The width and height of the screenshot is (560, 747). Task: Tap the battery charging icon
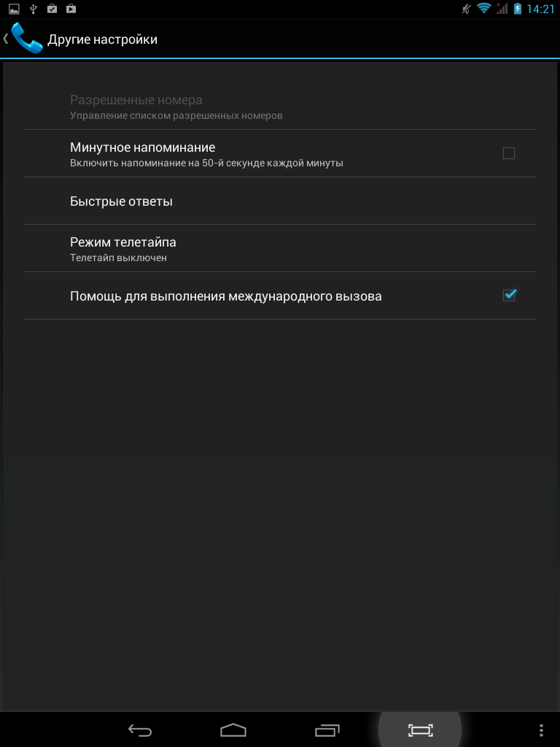[x=518, y=9]
